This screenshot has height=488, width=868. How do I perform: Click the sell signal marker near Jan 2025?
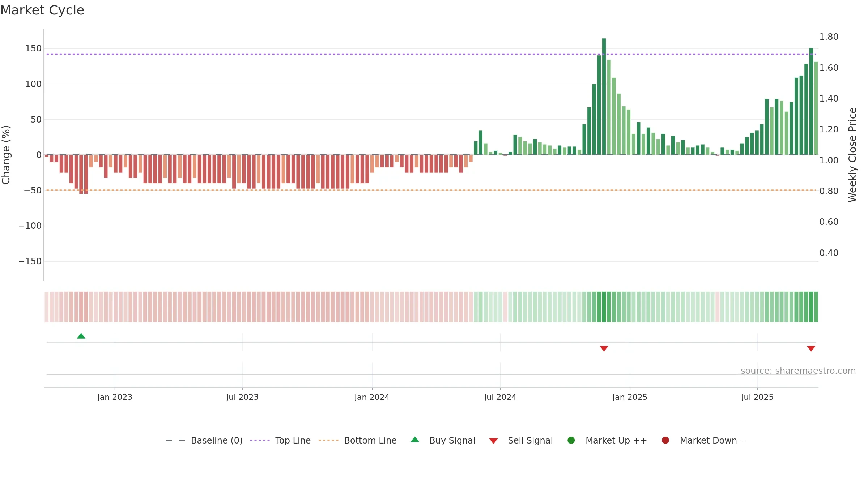tap(604, 348)
